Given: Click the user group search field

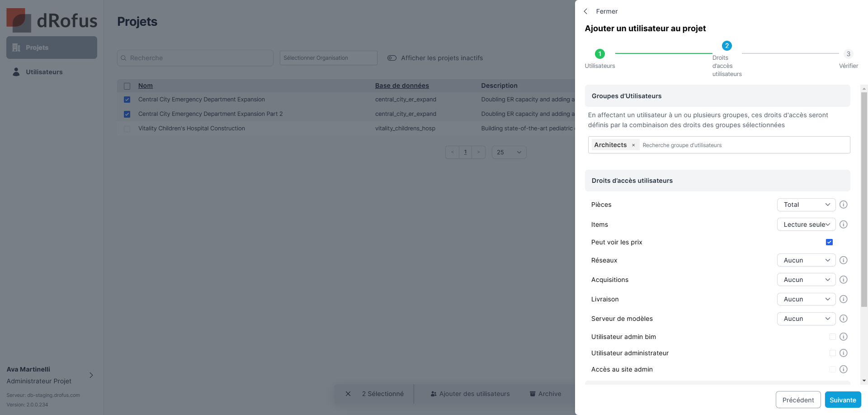Looking at the screenshot, I should click(x=744, y=145).
